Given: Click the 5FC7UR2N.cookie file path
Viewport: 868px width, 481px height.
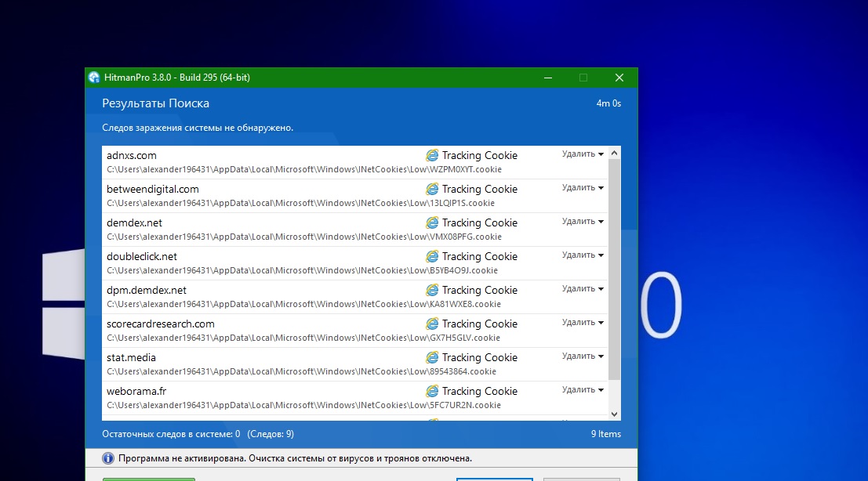Looking at the screenshot, I should click(303, 406).
